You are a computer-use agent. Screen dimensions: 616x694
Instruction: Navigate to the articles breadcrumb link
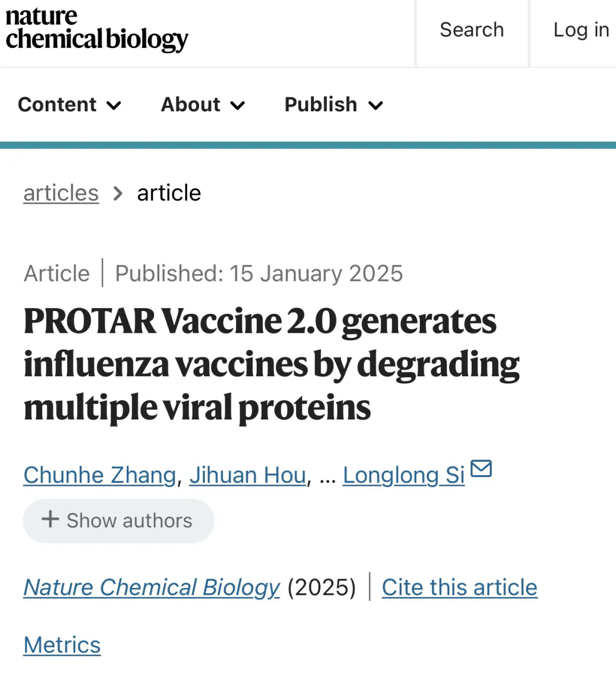pos(61,193)
